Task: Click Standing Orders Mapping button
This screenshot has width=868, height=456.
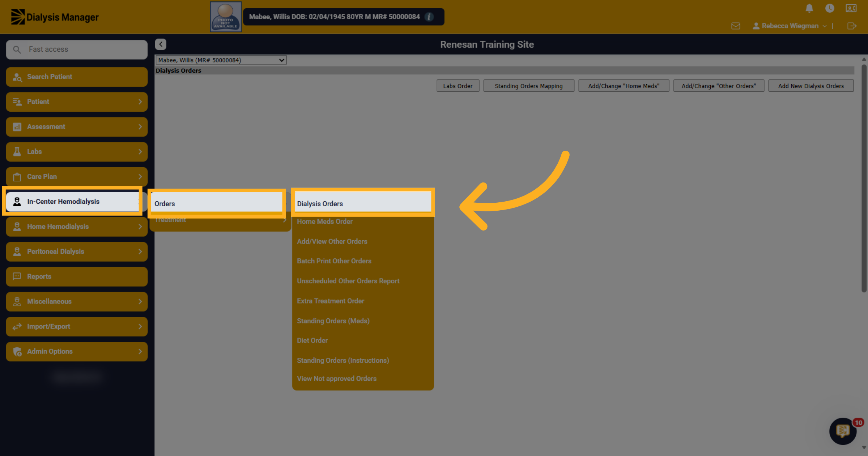Action: [x=529, y=86]
